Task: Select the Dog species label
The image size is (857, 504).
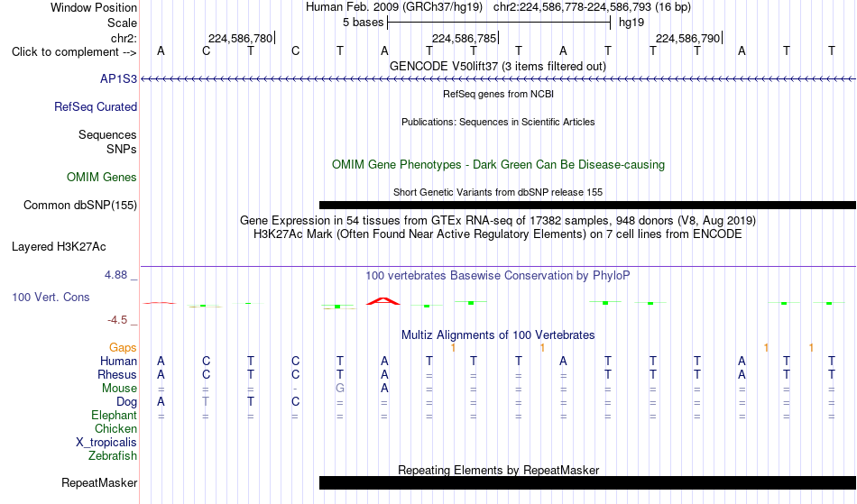Action: [126, 402]
